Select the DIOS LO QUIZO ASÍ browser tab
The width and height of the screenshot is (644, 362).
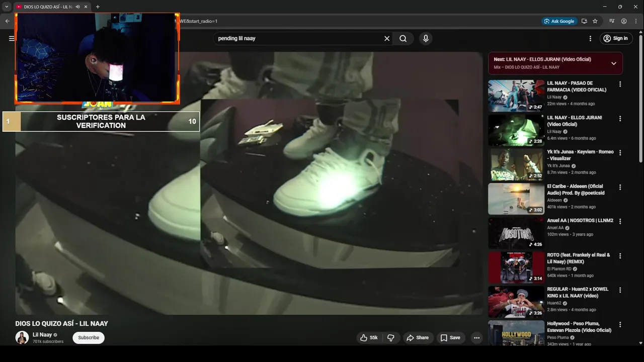pos(48,7)
